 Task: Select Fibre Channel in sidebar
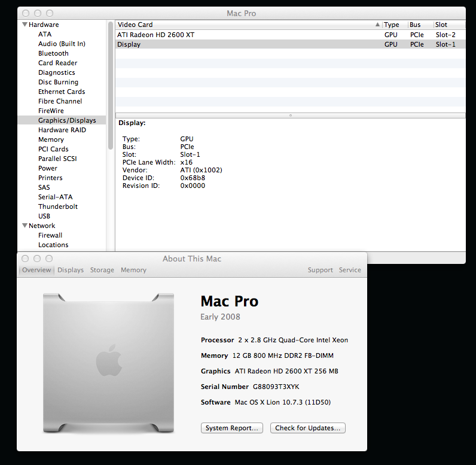coord(60,101)
